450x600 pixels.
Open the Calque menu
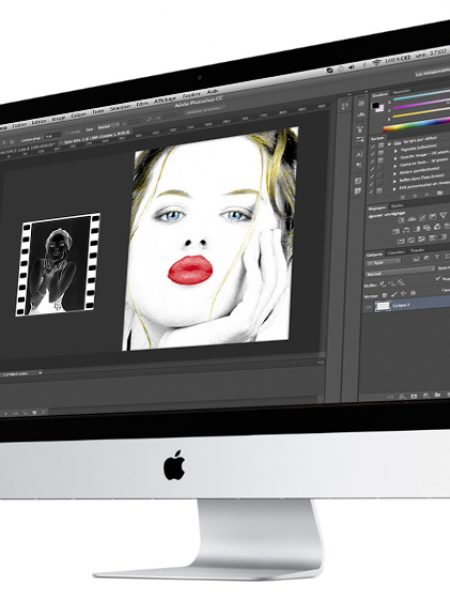coord(79,115)
